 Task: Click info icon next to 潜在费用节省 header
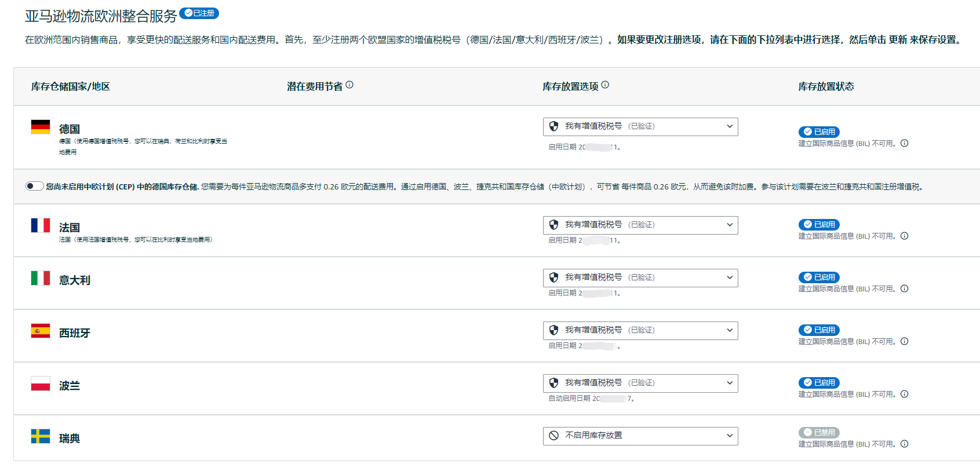pyautogui.click(x=349, y=85)
